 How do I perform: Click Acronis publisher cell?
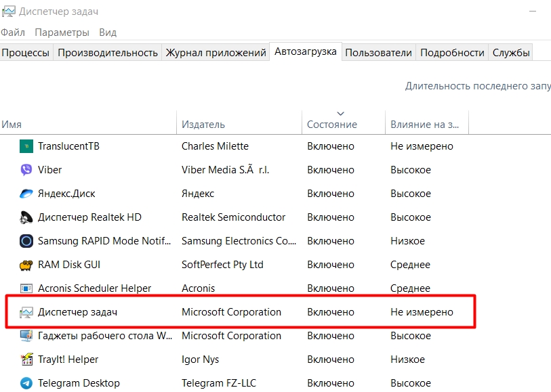[x=198, y=288]
